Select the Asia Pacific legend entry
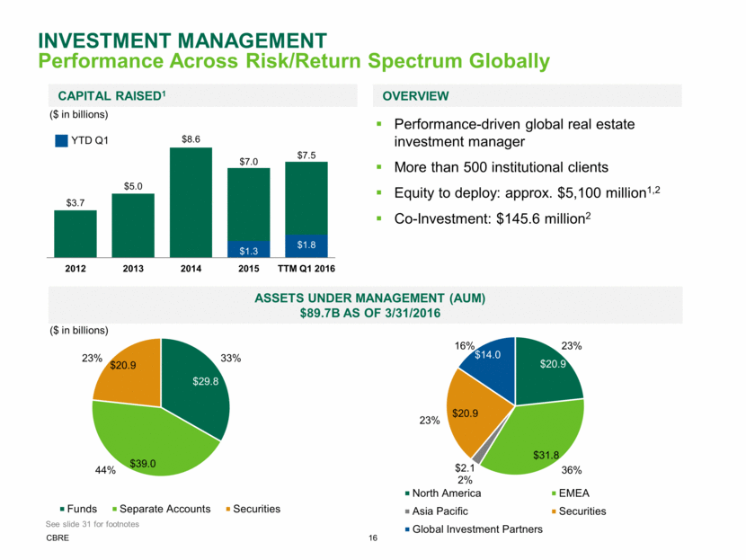 coord(439,511)
